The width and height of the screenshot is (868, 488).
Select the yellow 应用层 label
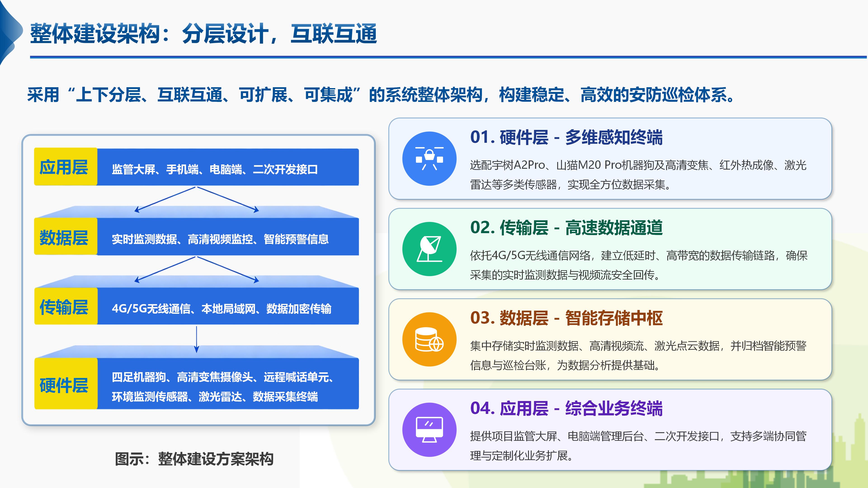(66, 167)
